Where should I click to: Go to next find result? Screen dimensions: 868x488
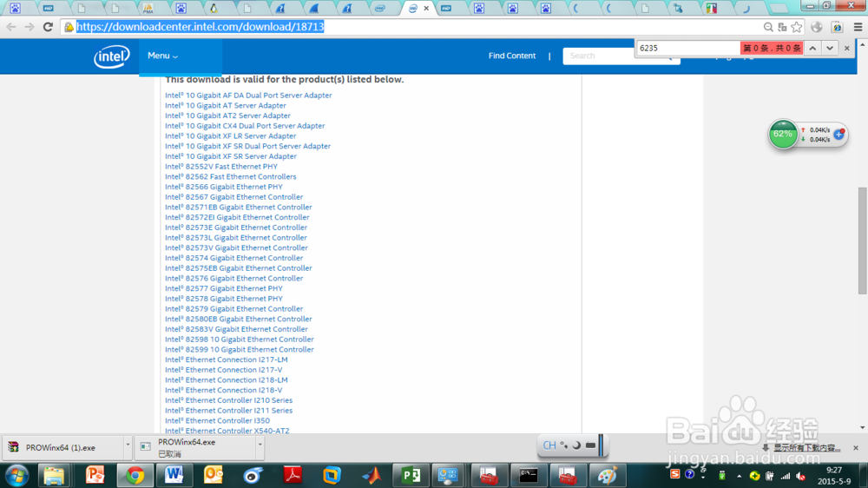[x=829, y=48]
